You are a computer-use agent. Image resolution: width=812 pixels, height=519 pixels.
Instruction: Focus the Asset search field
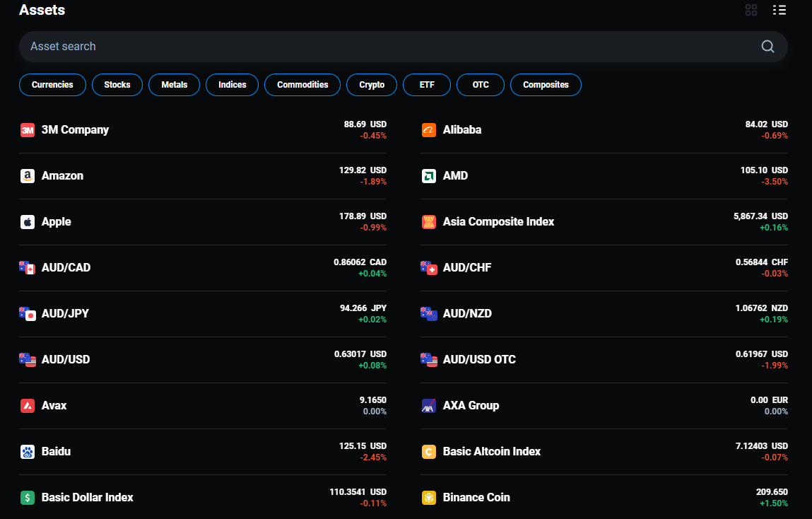(x=404, y=47)
